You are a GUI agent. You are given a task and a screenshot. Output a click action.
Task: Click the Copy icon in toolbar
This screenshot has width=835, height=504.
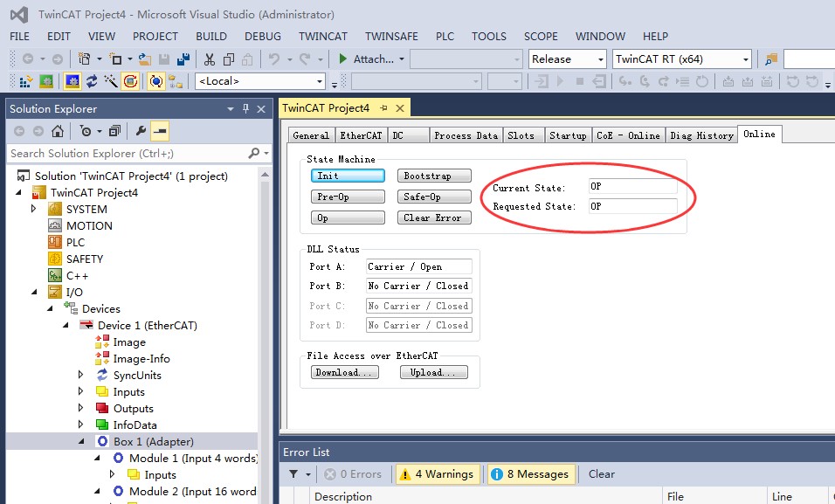coord(229,59)
